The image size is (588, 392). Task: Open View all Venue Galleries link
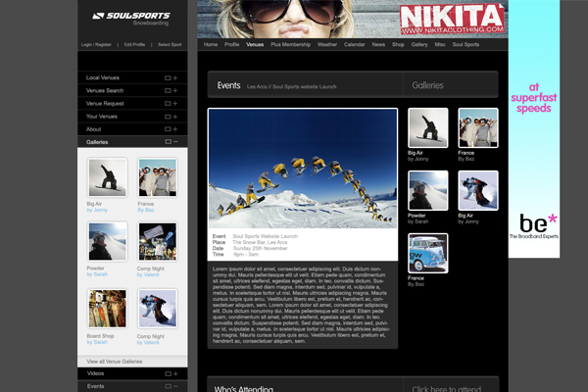coord(115,362)
